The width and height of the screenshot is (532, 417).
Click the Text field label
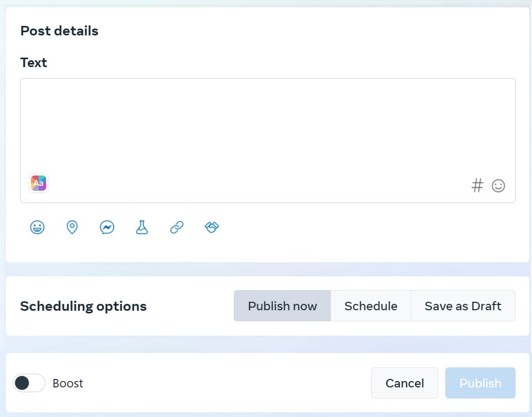(34, 62)
